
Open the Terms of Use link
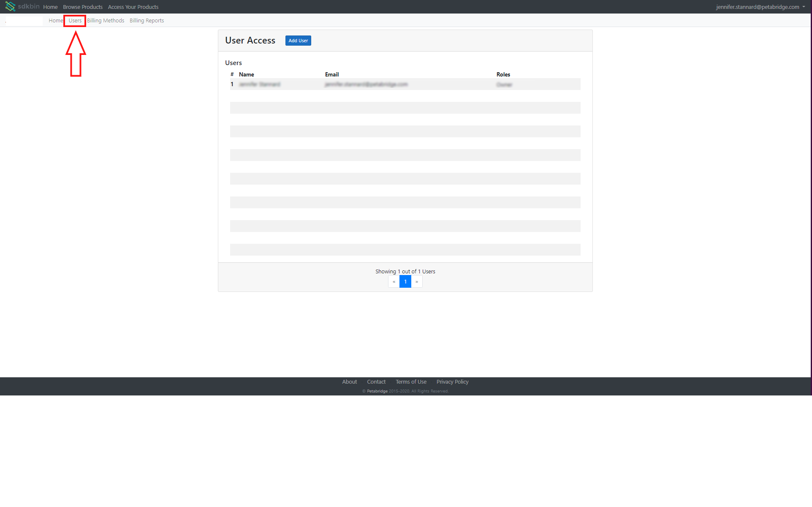tap(410, 382)
